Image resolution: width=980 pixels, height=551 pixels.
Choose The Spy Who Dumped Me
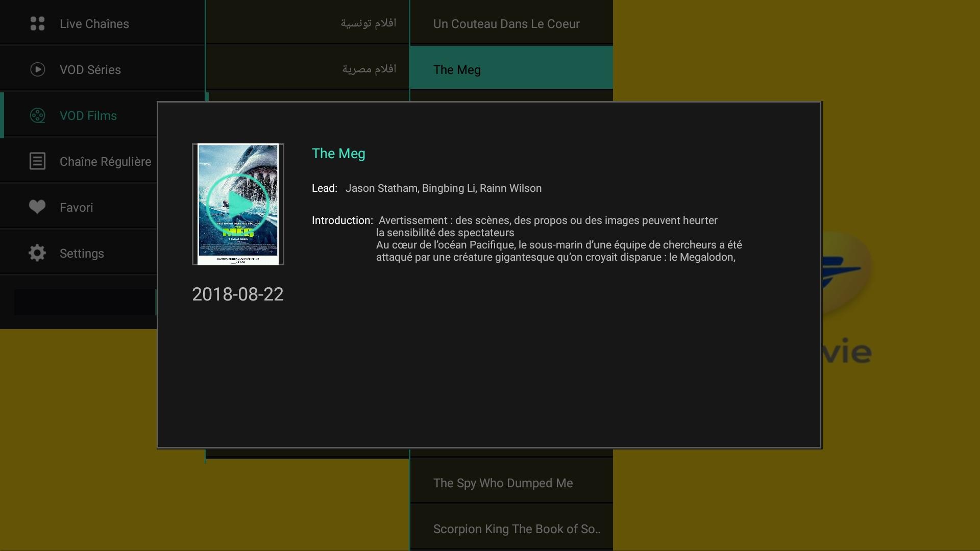tap(511, 481)
